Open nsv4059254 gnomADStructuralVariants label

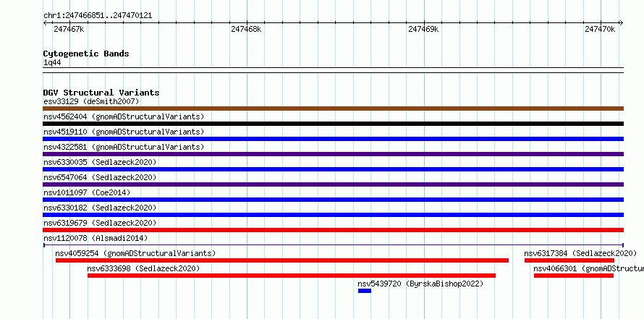pos(135,253)
